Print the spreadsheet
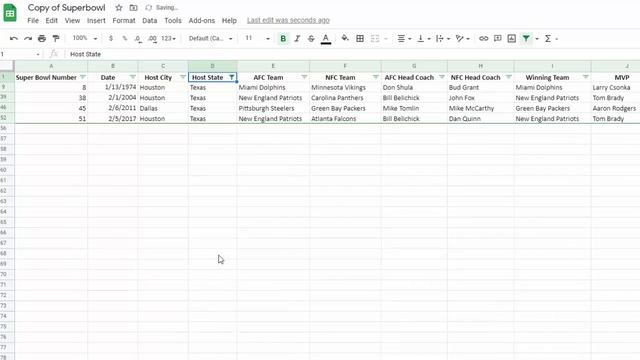Screen dimensions: 640x360 point(42,38)
